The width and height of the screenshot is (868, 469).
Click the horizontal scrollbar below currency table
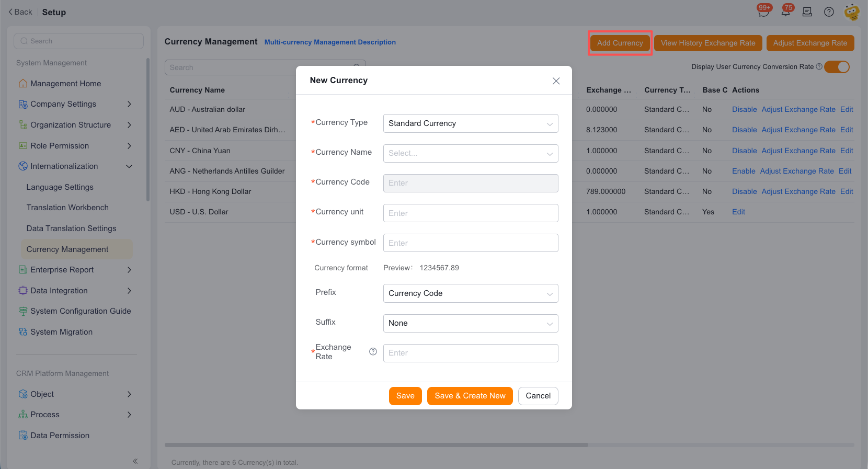click(x=376, y=445)
